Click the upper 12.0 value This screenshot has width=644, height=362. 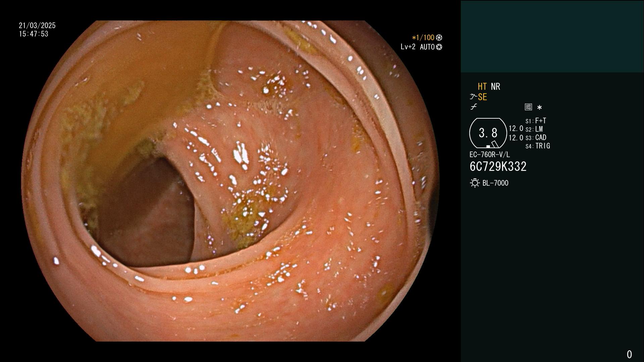click(516, 128)
